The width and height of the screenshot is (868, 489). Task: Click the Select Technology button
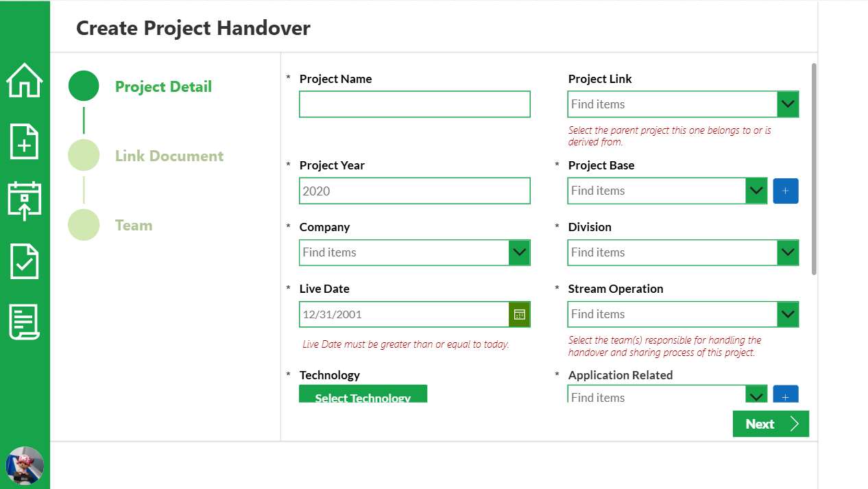click(363, 394)
